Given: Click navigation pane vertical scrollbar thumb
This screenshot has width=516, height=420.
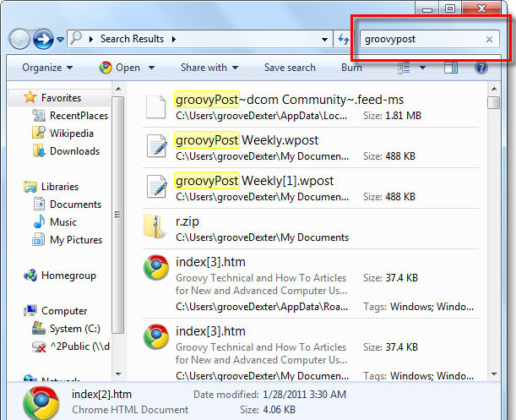Looking at the screenshot, I should click(x=118, y=215).
